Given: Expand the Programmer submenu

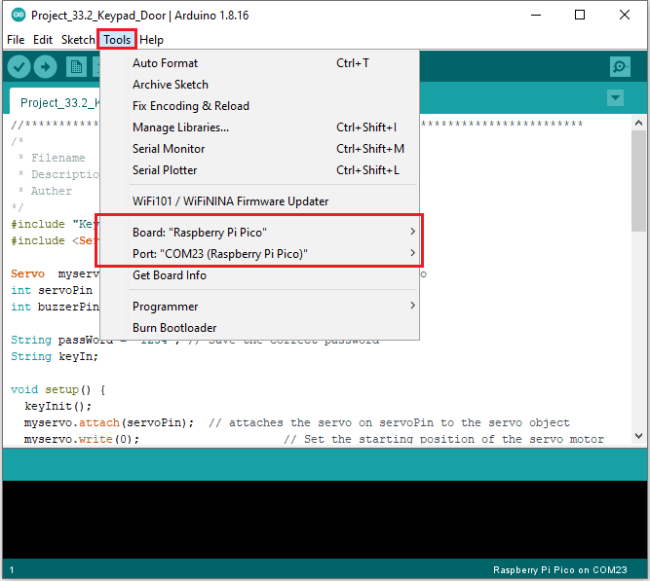Looking at the screenshot, I should (260, 307).
